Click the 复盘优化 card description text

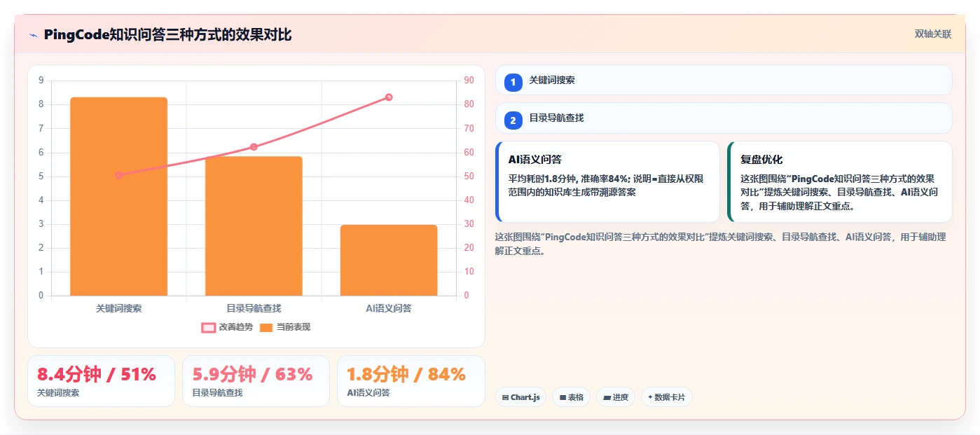(x=839, y=193)
